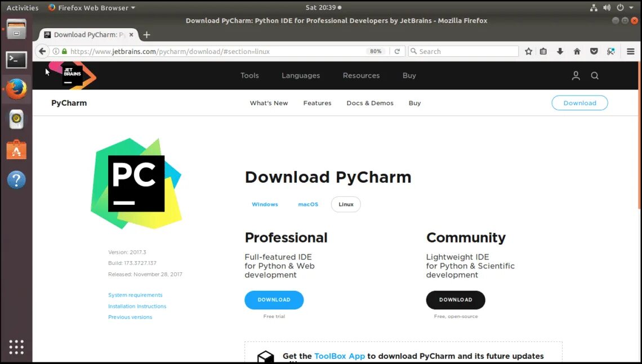The width and height of the screenshot is (642, 364).
Task: Open the Firefox hamburger menu
Action: pos(631,51)
